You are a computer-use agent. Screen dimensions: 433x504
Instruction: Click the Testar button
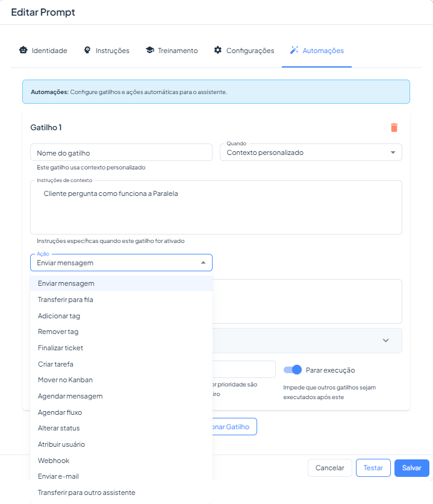[373, 468]
